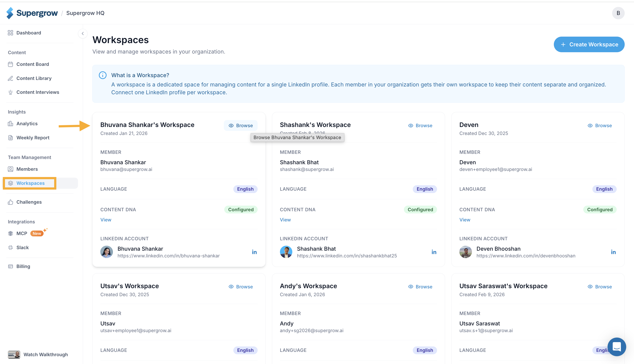This screenshot has width=634, height=364.
Task: Open the chat support bubble icon
Action: (x=616, y=347)
